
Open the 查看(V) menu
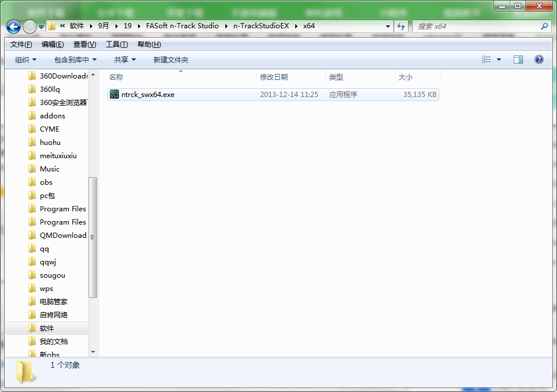pos(84,44)
